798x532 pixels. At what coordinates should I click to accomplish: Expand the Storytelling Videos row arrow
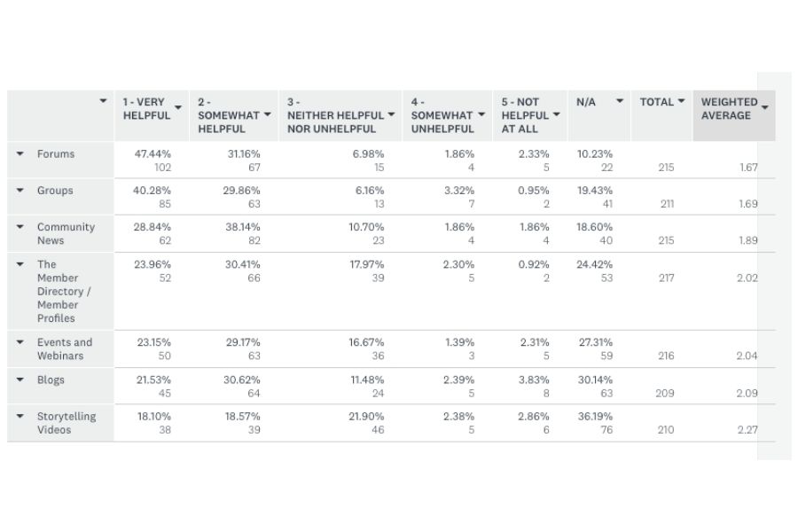point(20,416)
